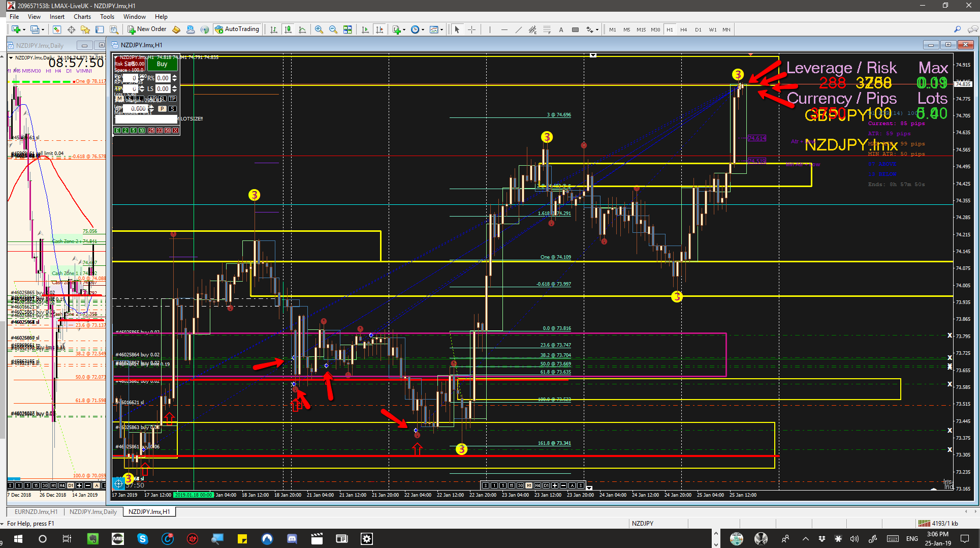Open the chat bubbles icon in toolbar
Viewport: 980px width, 548px height.
coord(972,29)
